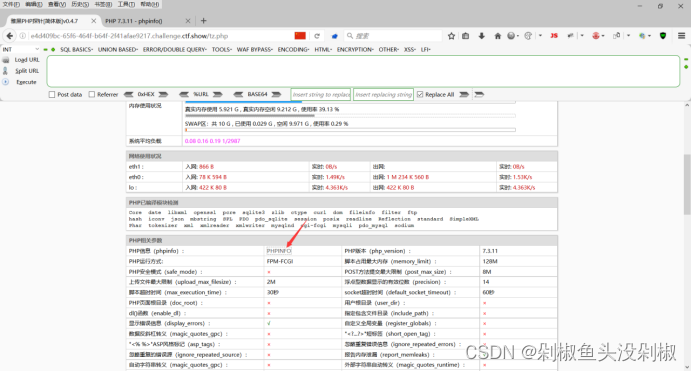Click the Execute button label

(26, 82)
